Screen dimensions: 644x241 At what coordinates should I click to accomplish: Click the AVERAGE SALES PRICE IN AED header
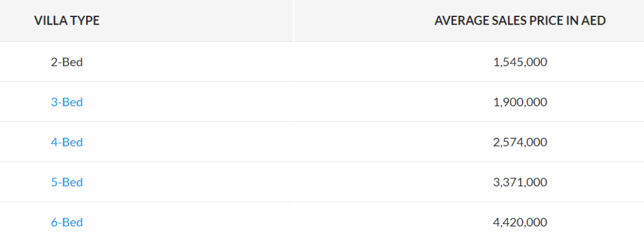(x=520, y=21)
